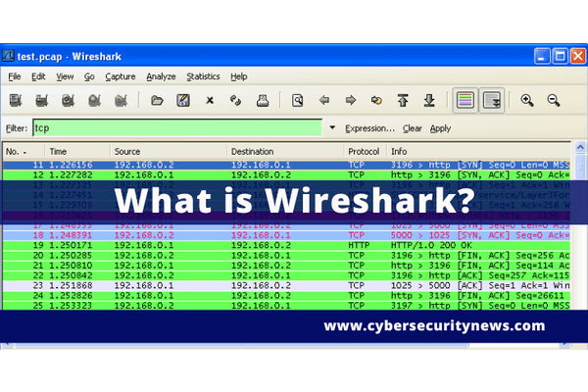
Task: Toggle auto scroll in live capture
Action: click(x=492, y=100)
